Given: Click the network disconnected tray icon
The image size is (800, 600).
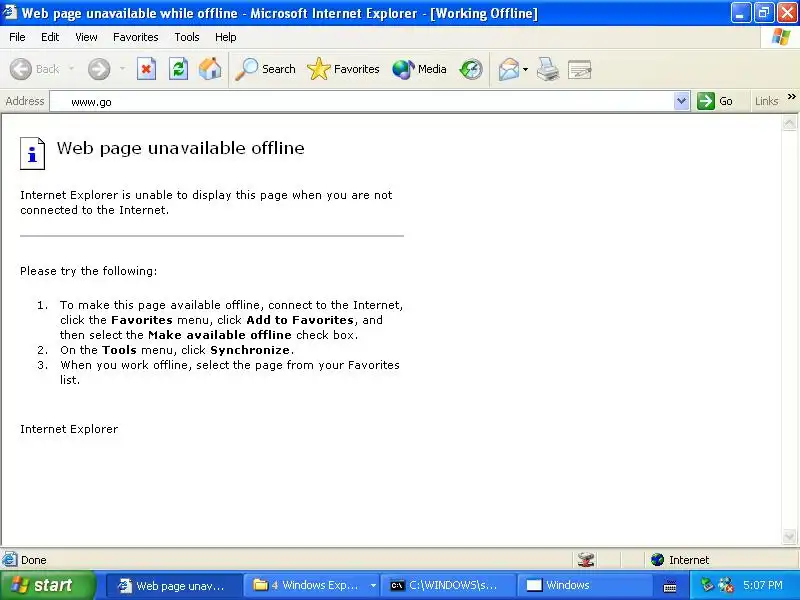Looking at the screenshot, I should point(726,585).
